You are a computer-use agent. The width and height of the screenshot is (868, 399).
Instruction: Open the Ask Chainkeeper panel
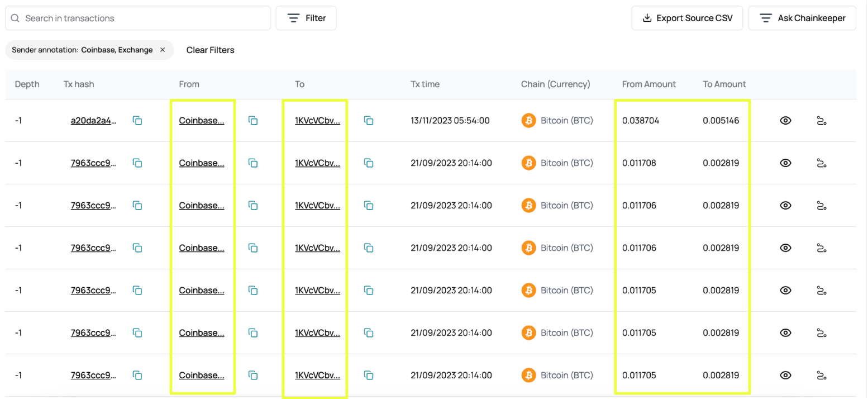pos(802,18)
